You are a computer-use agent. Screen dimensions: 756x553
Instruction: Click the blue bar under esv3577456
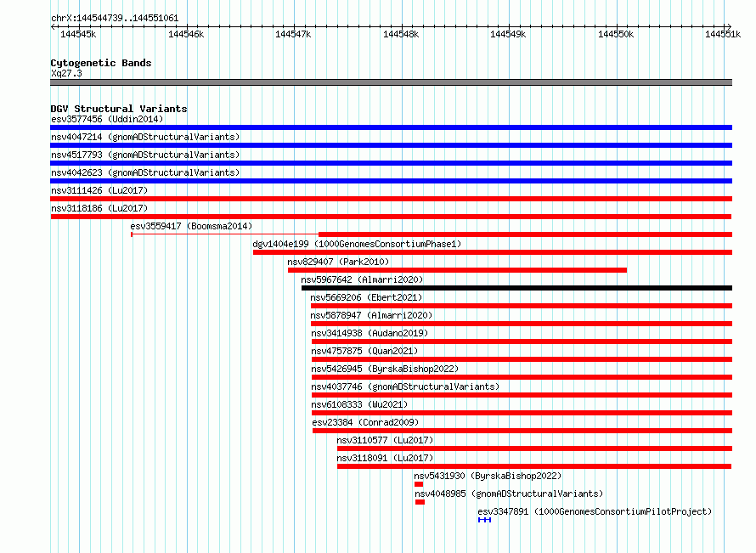click(391, 127)
